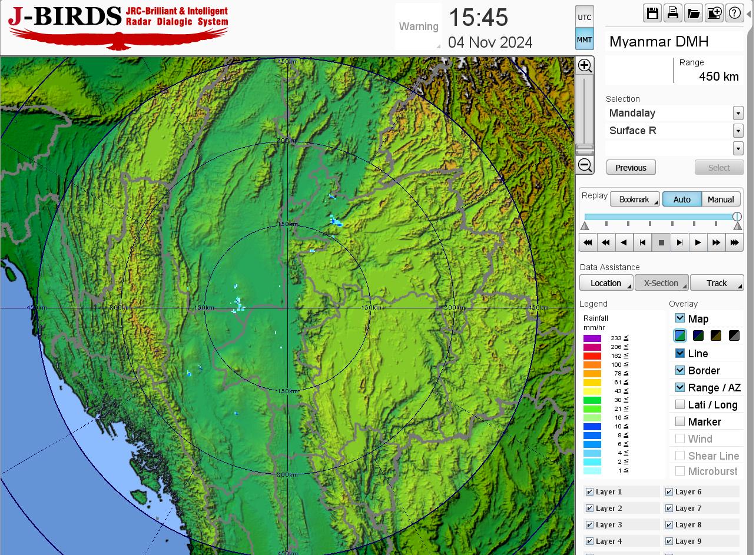Screen dimensions: 756x555
Task: Enable the Lati / Long overlay
Action: 680,404
